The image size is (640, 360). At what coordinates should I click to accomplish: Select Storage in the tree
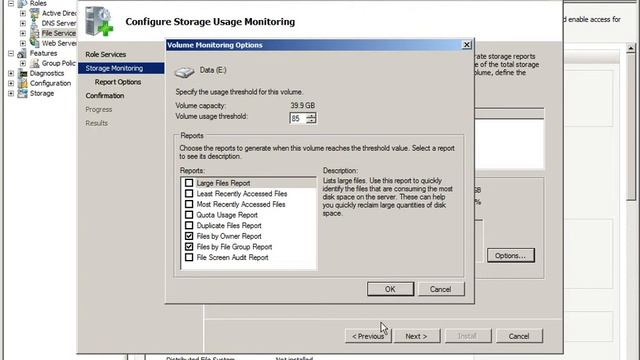click(x=42, y=93)
